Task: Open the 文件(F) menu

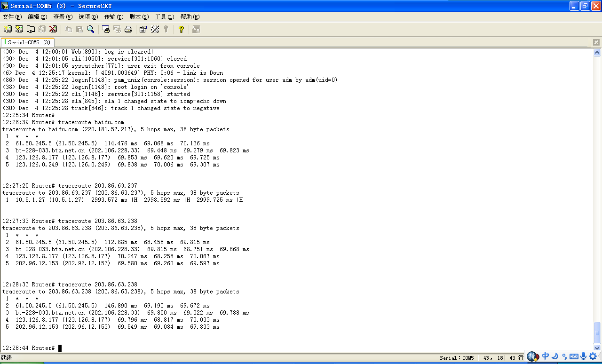Action: [x=12, y=17]
